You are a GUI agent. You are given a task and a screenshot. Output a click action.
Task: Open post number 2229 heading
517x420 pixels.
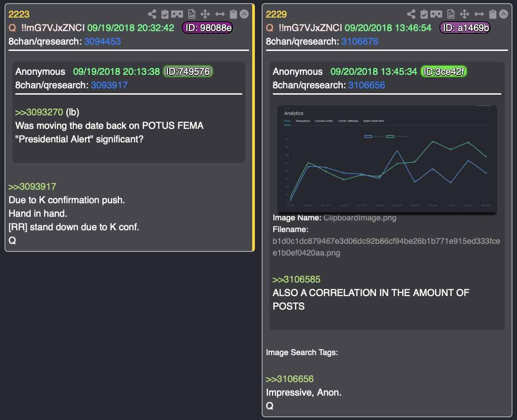pyautogui.click(x=277, y=14)
